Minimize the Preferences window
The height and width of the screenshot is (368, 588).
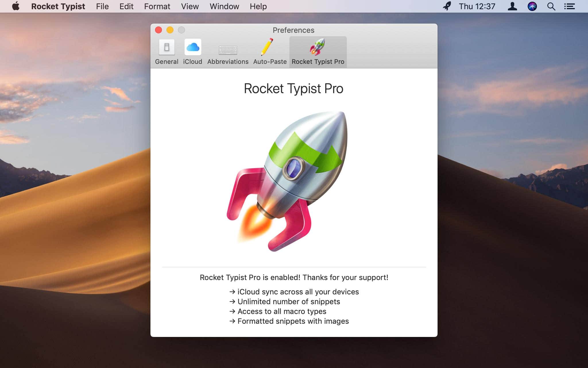tap(170, 30)
